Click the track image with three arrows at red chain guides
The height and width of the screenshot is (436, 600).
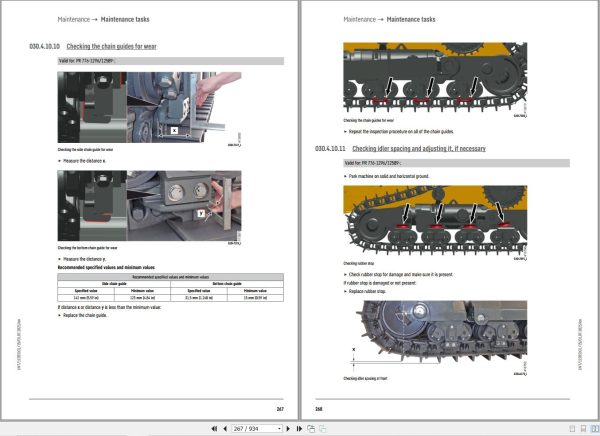click(435, 78)
